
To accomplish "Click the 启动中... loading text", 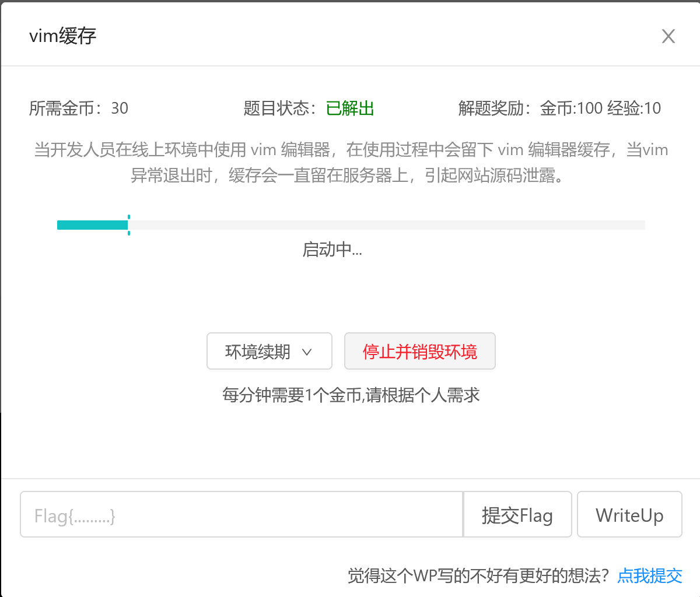I will pyautogui.click(x=332, y=250).
